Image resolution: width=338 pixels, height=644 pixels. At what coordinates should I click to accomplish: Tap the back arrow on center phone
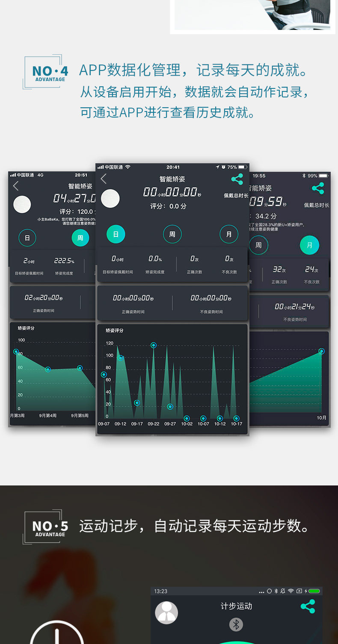point(104,179)
